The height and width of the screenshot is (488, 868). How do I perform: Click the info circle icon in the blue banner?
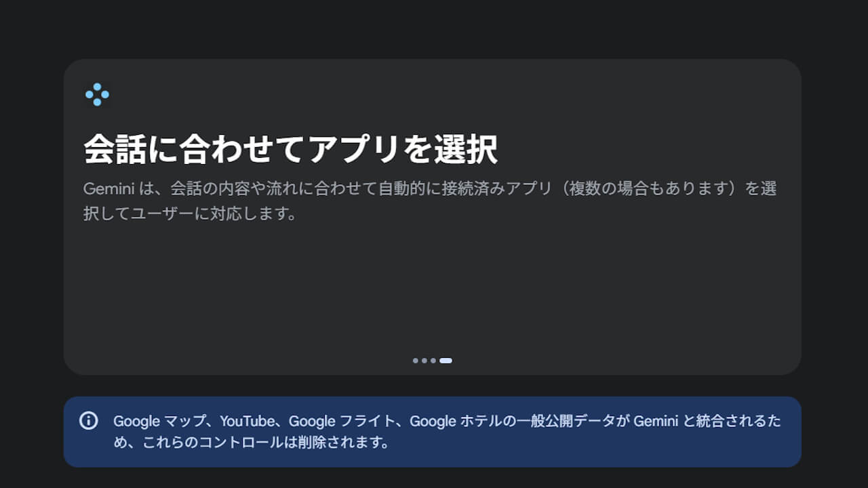(x=89, y=421)
